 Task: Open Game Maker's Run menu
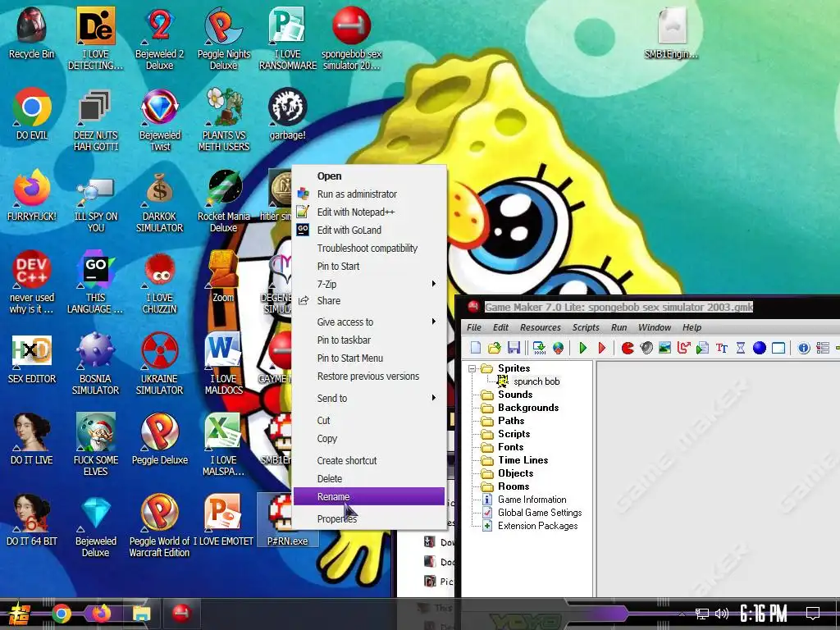(x=619, y=327)
